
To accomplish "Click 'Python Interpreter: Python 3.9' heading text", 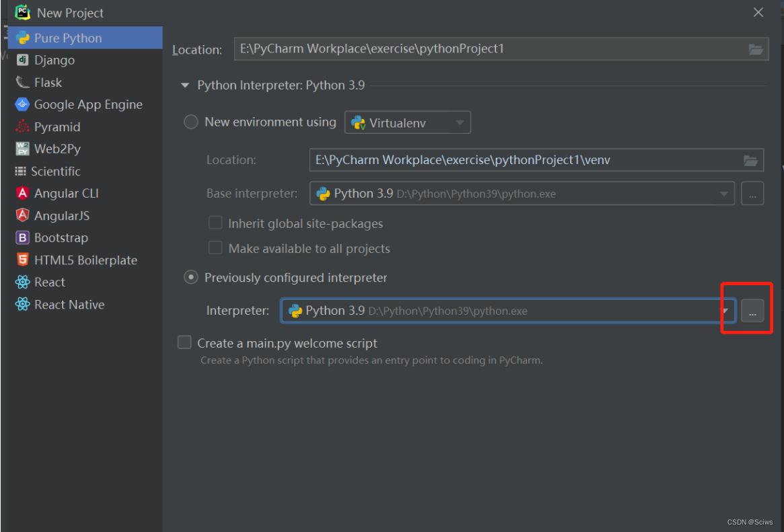I will click(281, 85).
